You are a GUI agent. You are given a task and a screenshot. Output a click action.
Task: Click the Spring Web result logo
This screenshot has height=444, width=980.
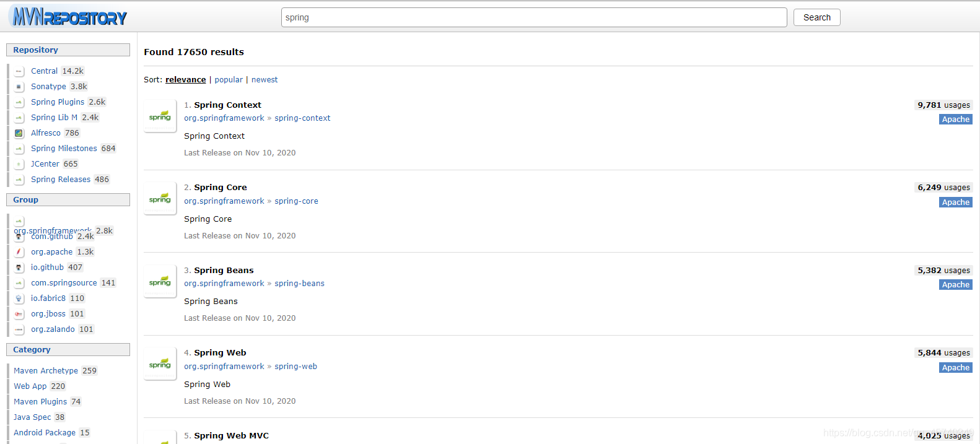160,363
